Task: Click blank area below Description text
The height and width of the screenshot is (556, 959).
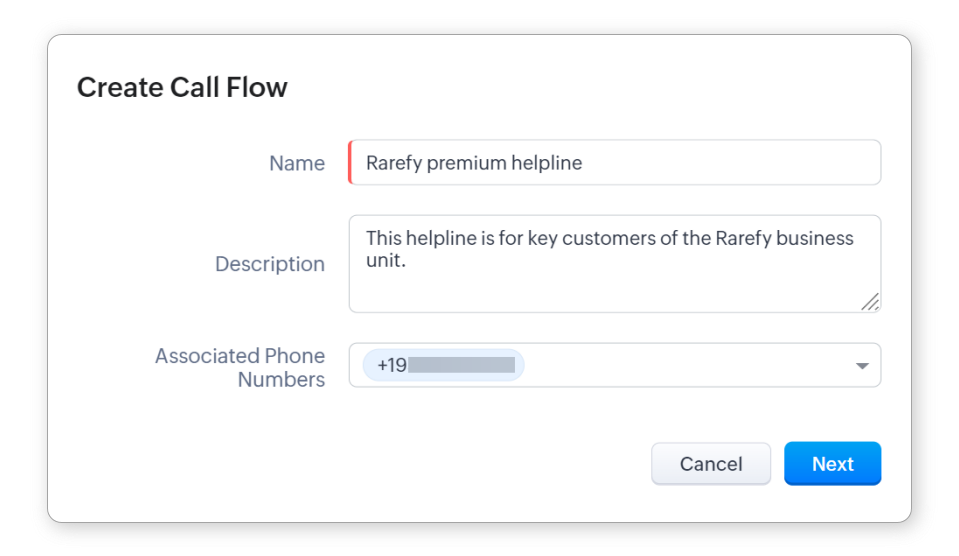Action: (600, 292)
